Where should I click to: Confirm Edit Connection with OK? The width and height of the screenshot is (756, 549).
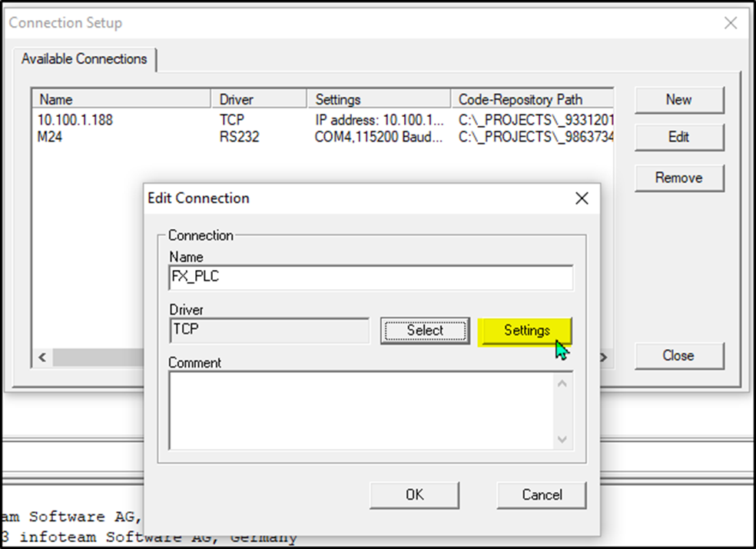pos(414,494)
